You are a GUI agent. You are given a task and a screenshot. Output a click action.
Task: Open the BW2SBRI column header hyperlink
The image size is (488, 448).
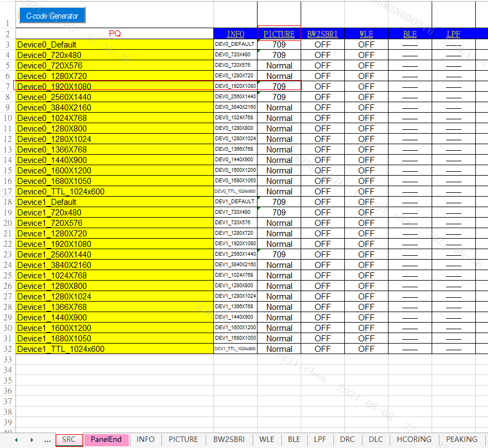tap(322, 34)
